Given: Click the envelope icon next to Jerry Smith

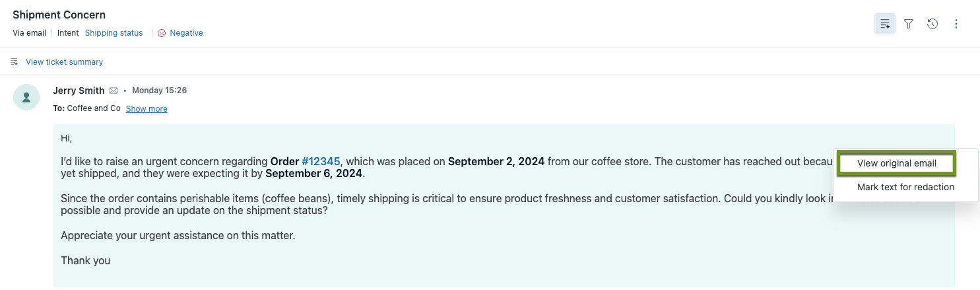Looking at the screenshot, I should [x=114, y=91].
